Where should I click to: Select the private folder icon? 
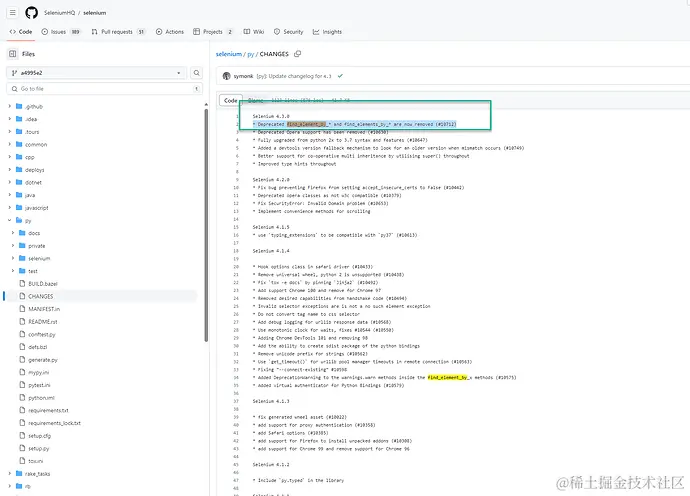22,246
